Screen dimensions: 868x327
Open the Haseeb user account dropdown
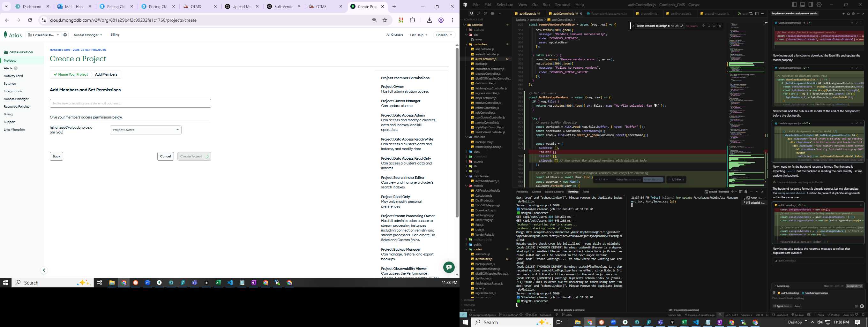pos(444,35)
